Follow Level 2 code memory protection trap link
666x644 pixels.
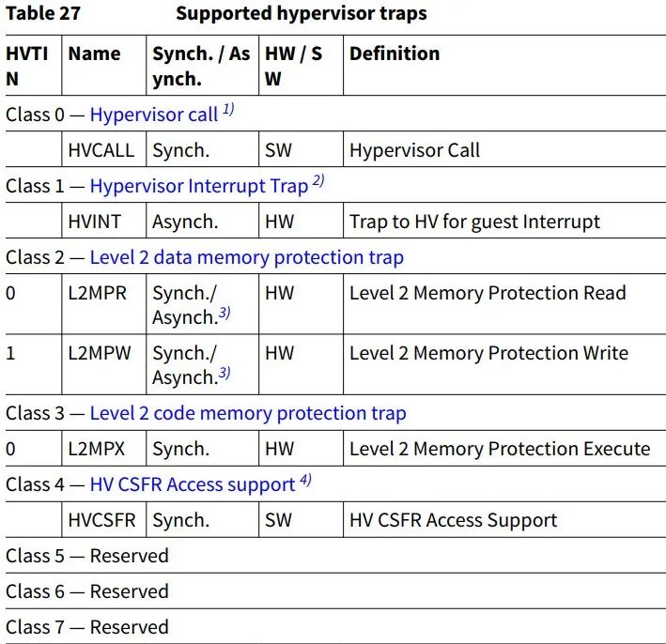(248, 413)
